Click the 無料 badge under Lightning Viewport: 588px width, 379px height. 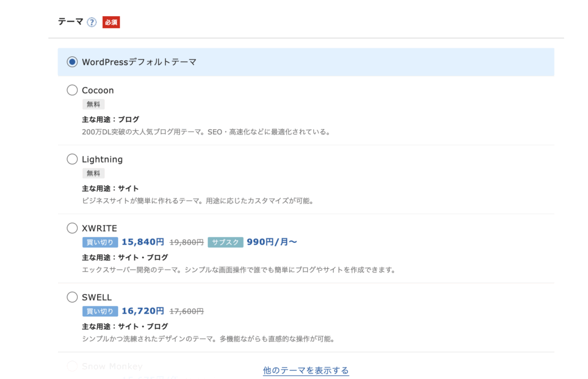[93, 173]
